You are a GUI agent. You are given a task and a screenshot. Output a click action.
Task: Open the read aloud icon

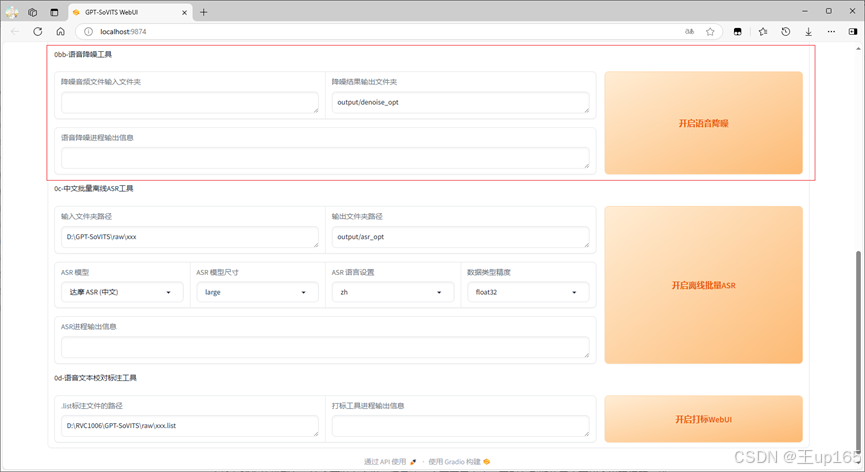tap(690, 31)
